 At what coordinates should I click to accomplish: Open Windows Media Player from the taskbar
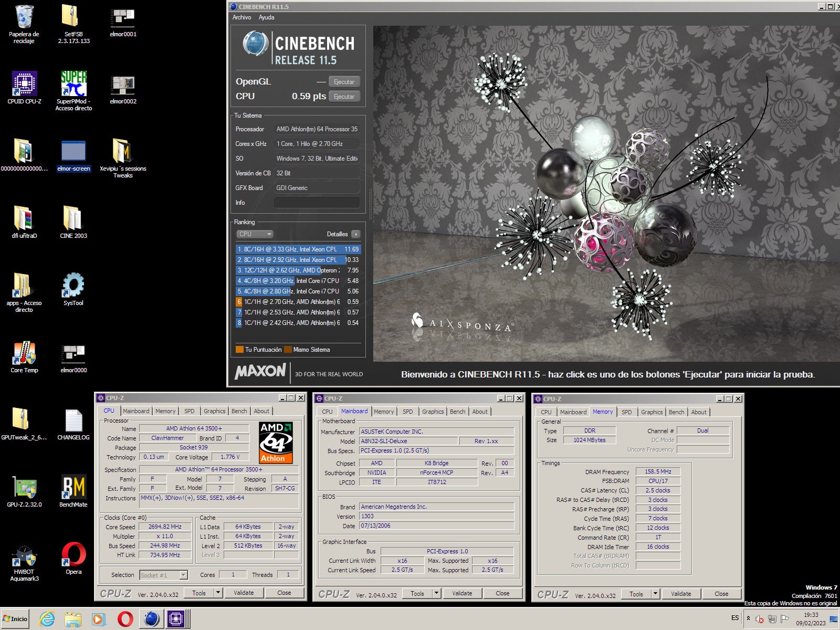click(99, 619)
